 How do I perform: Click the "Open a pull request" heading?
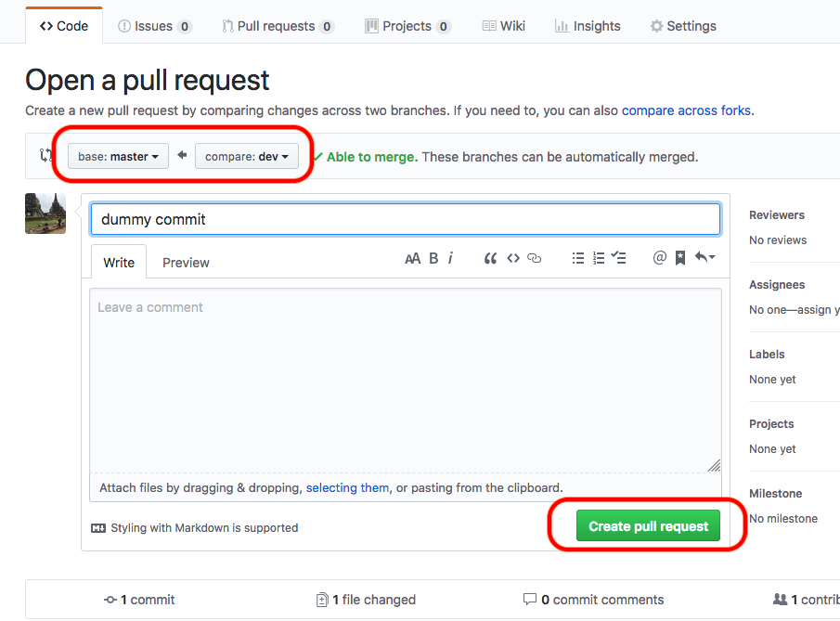coord(148,81)
